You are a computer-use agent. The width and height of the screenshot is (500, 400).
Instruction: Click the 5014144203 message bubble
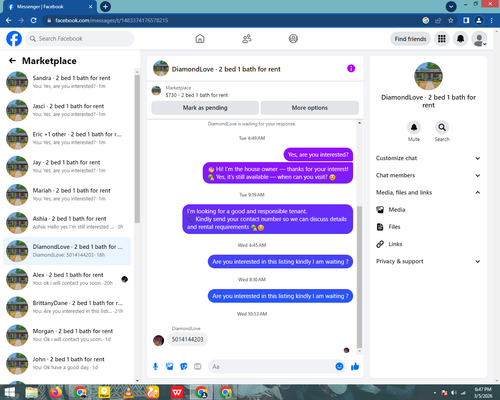[187, 339]
